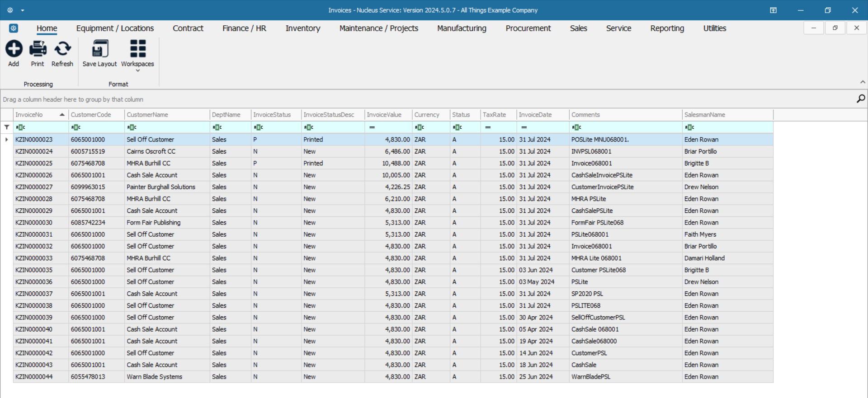Click the app gear icon in title bar
The image size is (868, 398).
coord(10,10)
